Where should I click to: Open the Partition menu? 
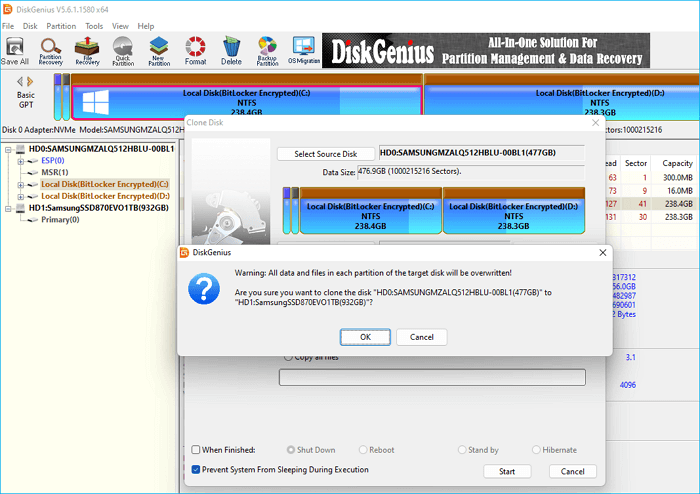click(61, 26)
